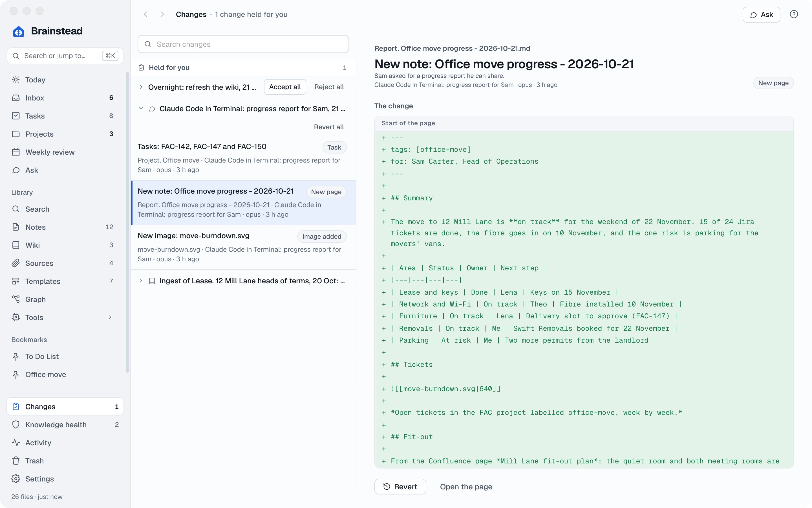Image resolution: width=812 pixels, height=508 pixels.
Task: Open the Templates layout icon
Action: (16, 282)
